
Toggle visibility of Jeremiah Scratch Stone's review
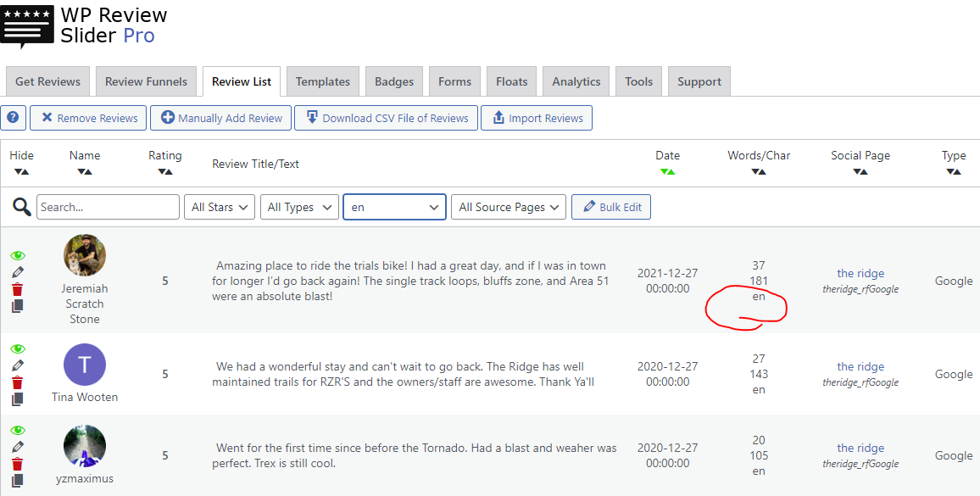[18, 256]
